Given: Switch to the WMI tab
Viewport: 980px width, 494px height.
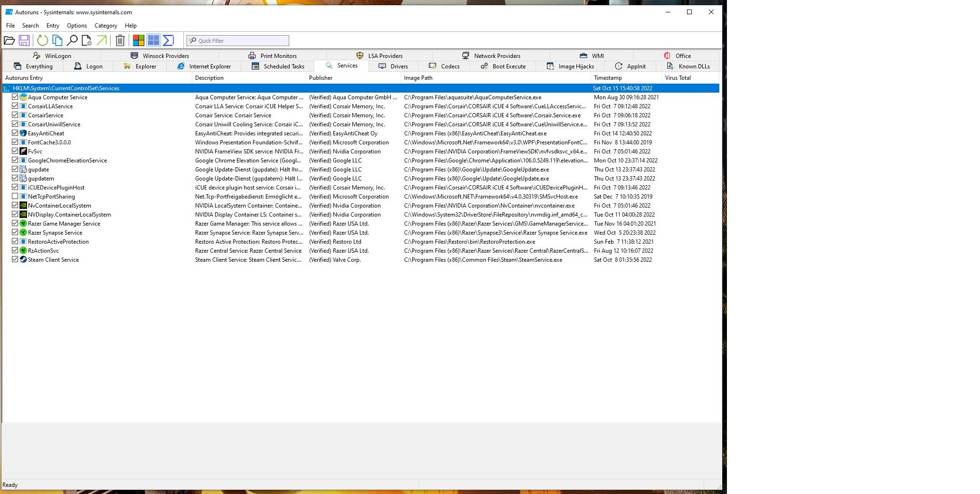Looking at the screenshot, I should point(592,56).
